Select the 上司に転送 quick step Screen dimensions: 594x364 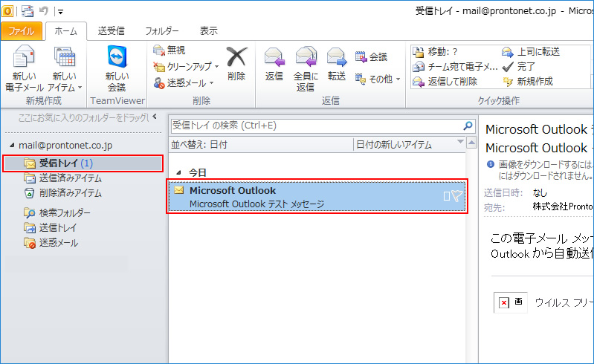(x=531, y=52)
